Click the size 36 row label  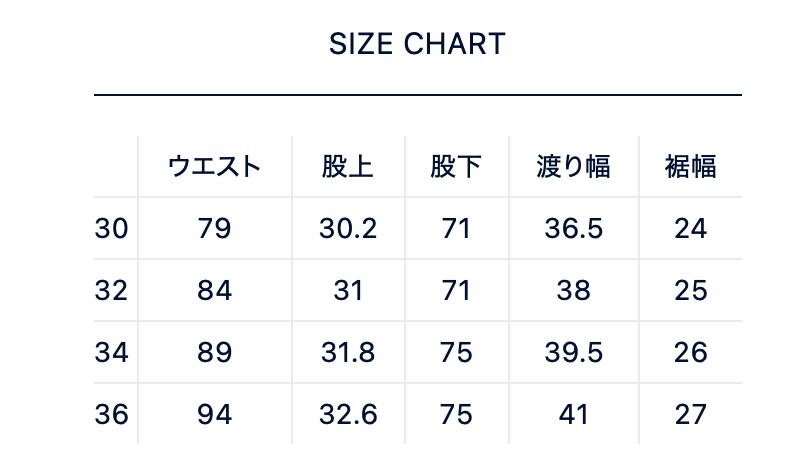pyautogui.click(x=111, y=414)
